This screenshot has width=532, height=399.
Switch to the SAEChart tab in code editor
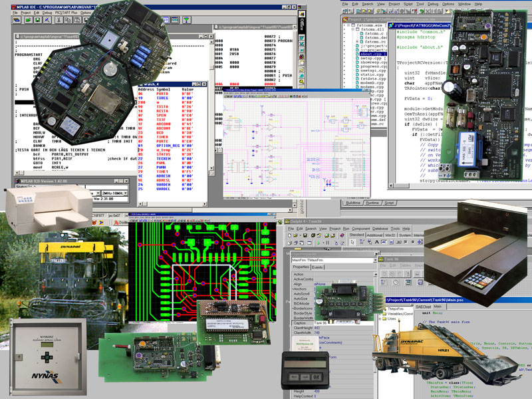point(423,307)
